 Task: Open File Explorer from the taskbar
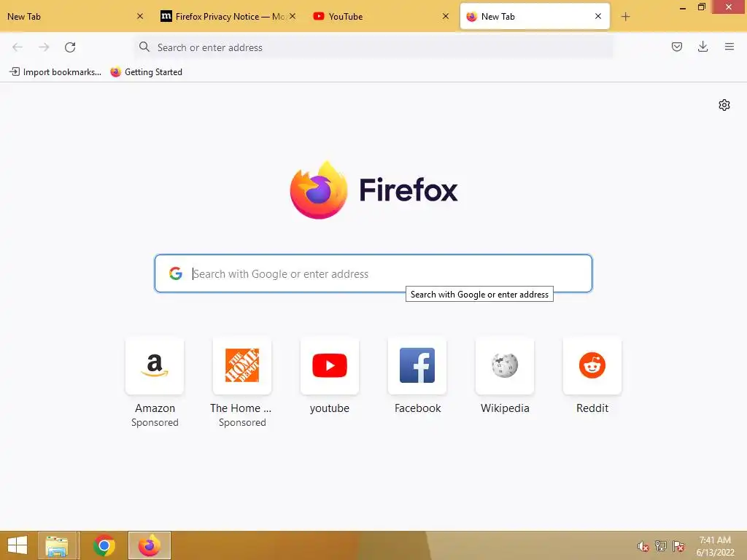point(57,545)
